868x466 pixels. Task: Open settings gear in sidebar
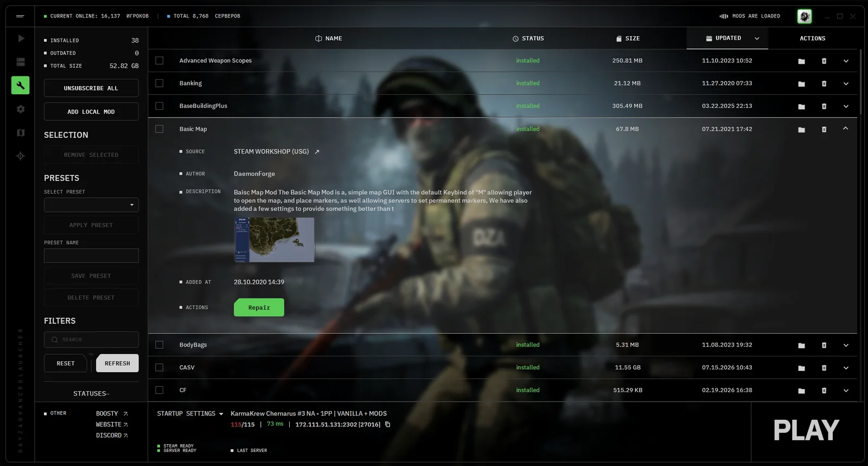tap(21, 109)
